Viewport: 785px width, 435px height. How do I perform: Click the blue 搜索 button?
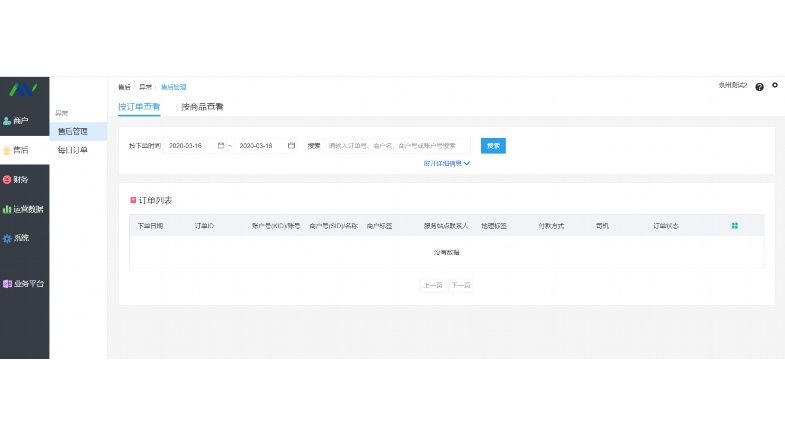(x=493, y=146)
